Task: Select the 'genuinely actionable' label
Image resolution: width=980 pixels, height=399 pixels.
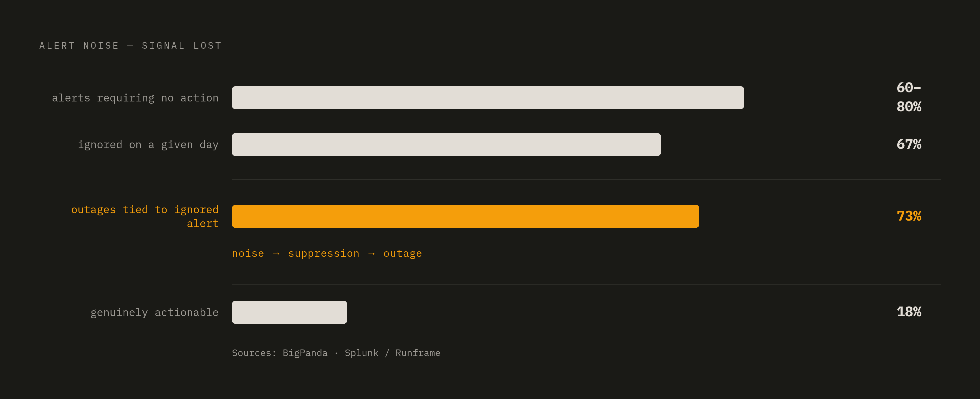Action: pyautogui.click(x=154, y=312)
